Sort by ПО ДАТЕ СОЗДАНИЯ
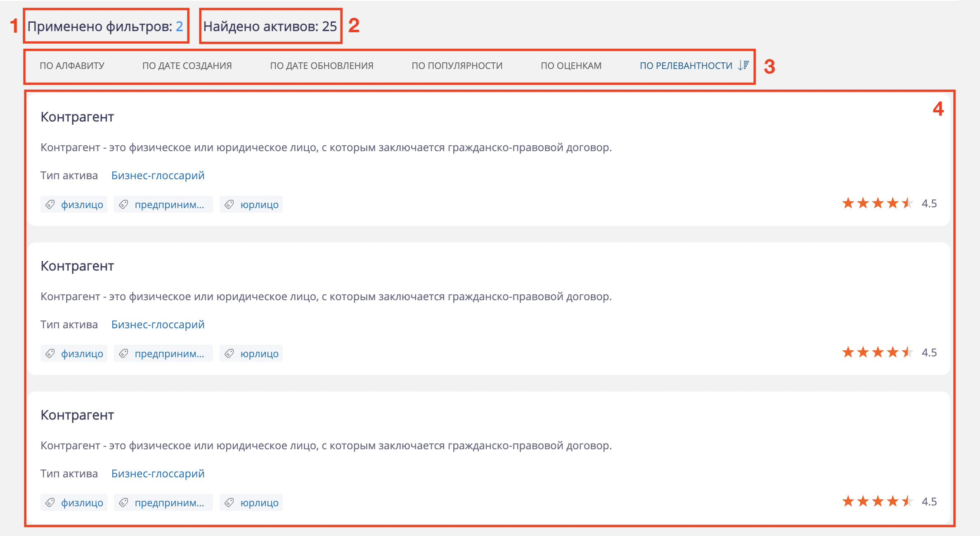Image resolution: width=980 pixels, height=536 pixels. pyautogui.click(x=187, y=66)
